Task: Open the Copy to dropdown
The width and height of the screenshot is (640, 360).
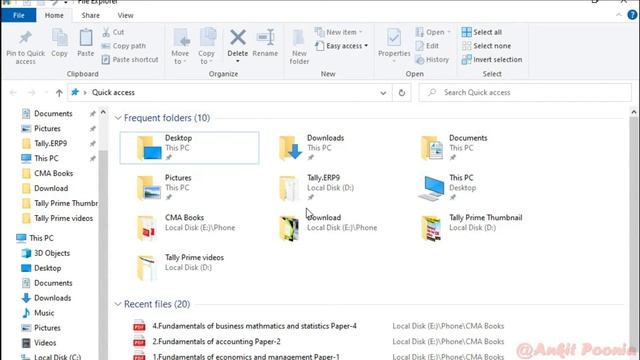Action: coord(207,46)
